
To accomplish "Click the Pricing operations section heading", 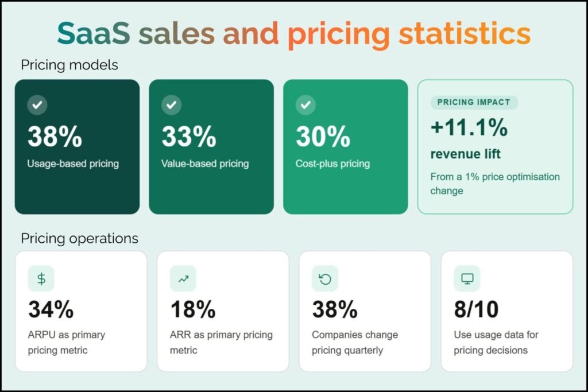I will click(80, 238).
